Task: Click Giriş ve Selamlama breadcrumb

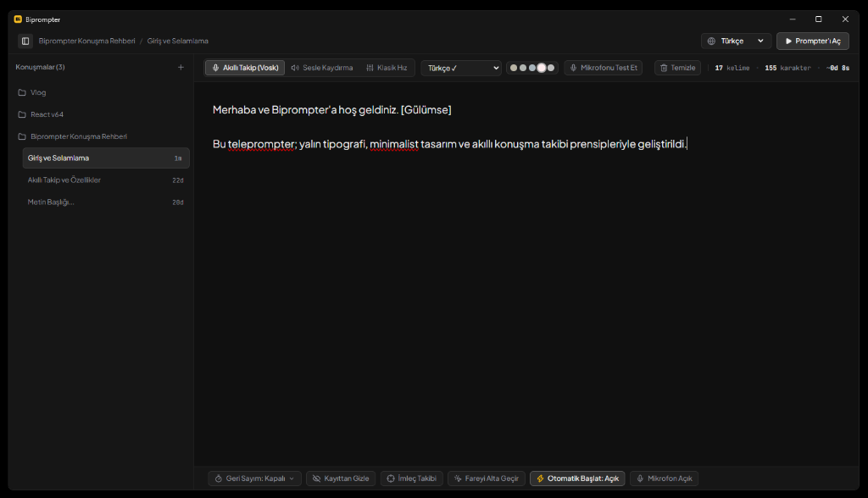Action: click(178, 41)
